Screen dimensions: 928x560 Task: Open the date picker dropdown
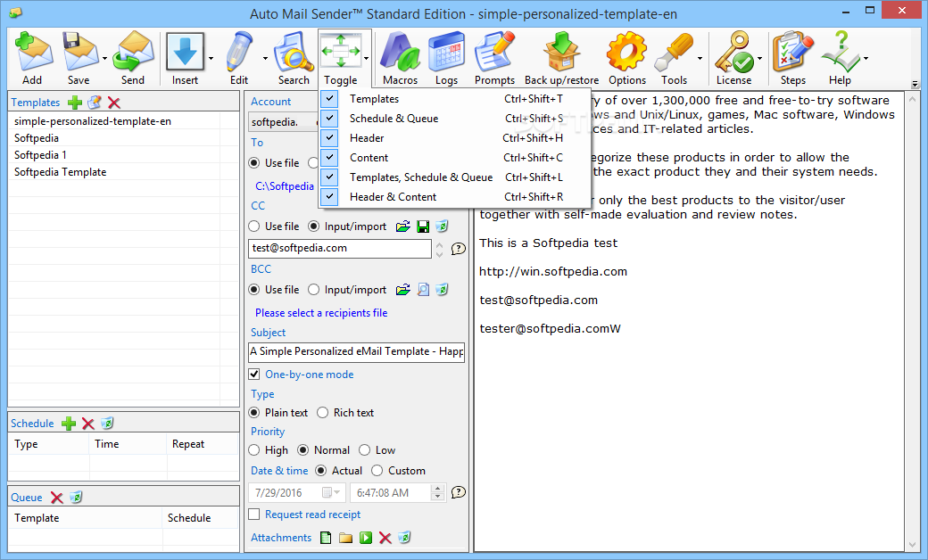pyautogui.click(x=332, y=492)
